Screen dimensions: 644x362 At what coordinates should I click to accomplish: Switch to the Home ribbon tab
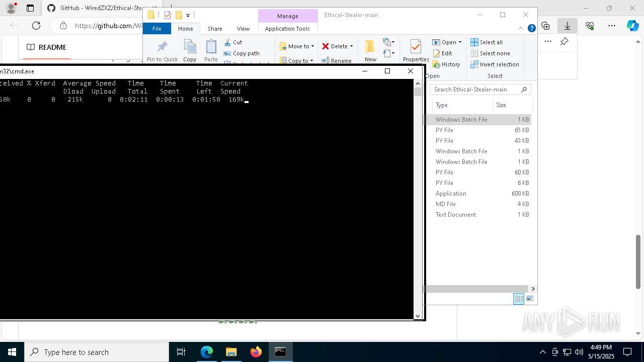(186, 29)
